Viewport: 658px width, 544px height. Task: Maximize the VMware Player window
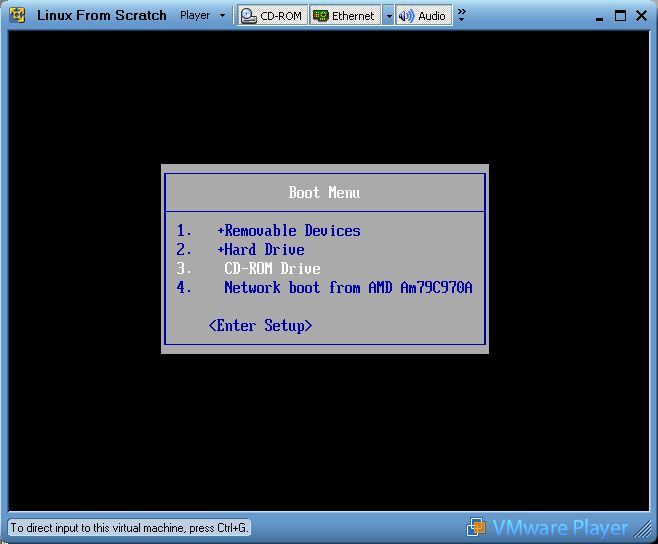pos(620,16)
